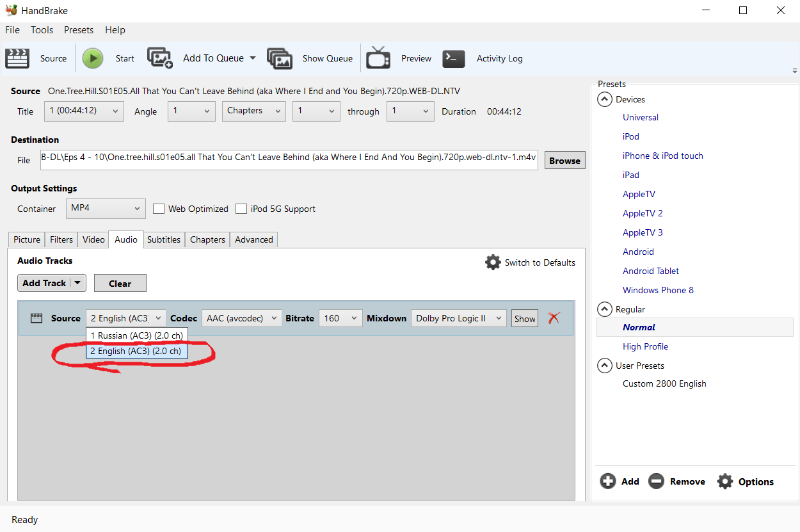Click the minus icon to Remove preset
The height and width of the screenshot is (532, 800).
tap(656, 481)
